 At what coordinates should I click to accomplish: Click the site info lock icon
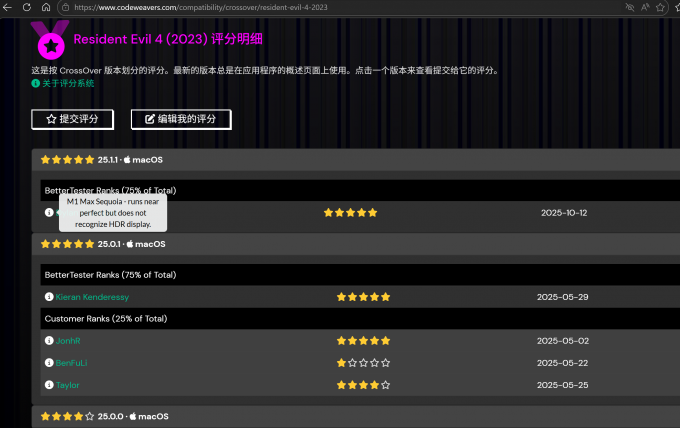point(65,7)
